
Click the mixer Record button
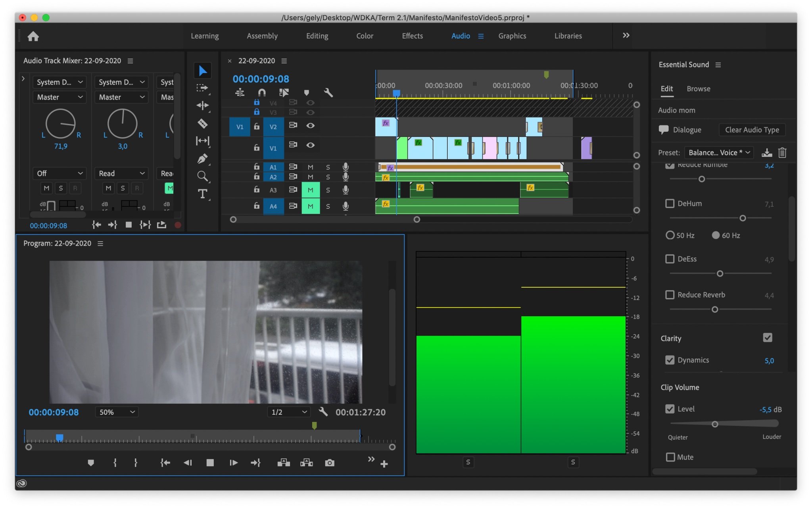pyautogui.click(x=178, y=225)
